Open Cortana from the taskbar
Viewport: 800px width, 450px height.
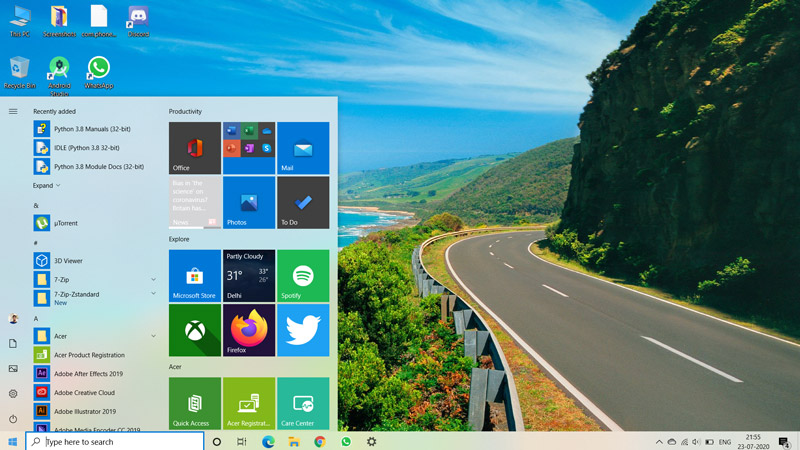click(217, 442)
